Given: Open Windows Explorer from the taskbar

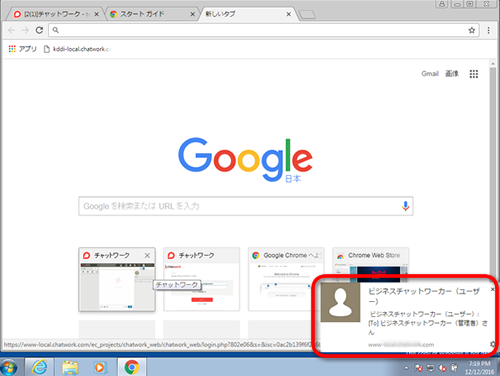Looking at the screenshot, I should (70, 367).
